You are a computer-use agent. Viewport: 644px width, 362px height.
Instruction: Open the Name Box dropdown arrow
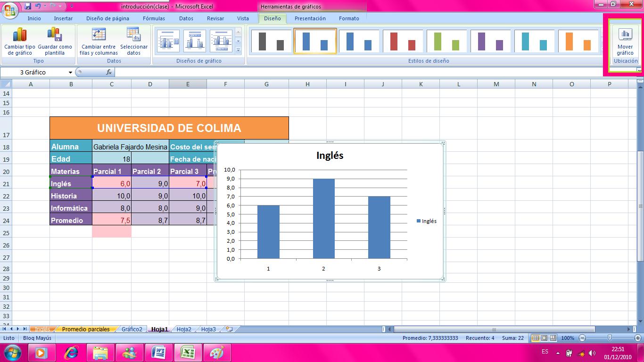click(x=70, y=72)
